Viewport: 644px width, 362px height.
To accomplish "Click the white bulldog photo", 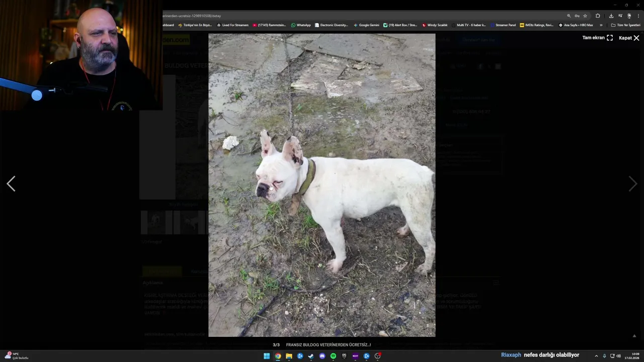I will coord(322,185).
